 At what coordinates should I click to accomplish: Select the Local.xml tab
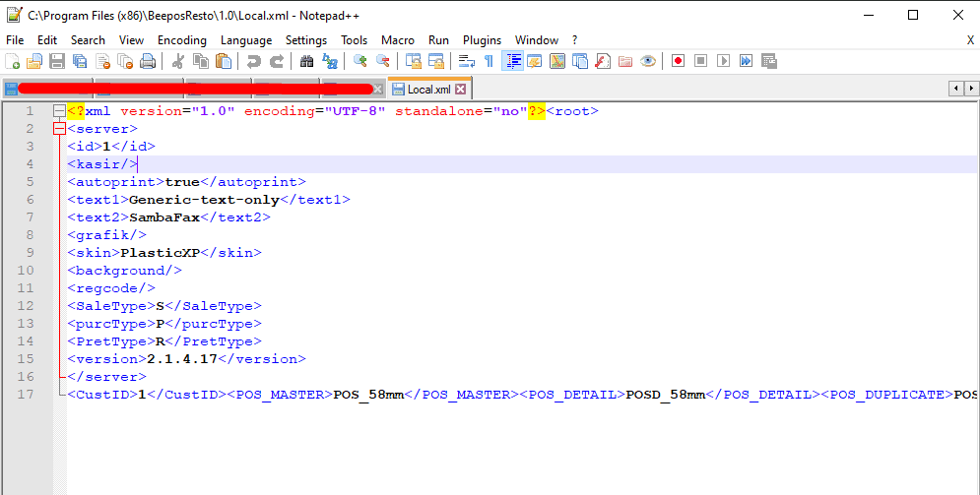click(x=429, y=90)
